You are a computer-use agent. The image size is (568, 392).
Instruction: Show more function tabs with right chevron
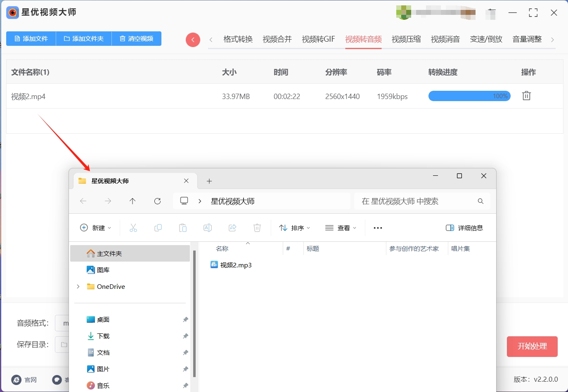click(x=552, y=40)
